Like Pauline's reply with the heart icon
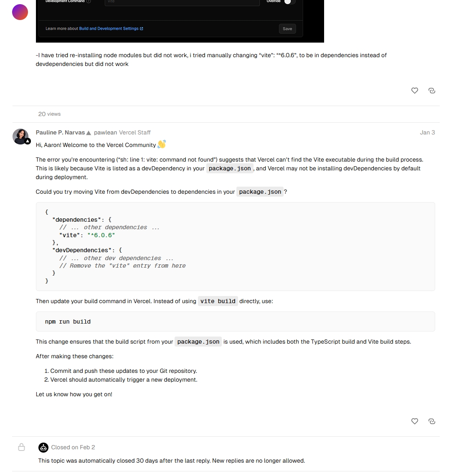Viewport: 459px width, 476px height. pos(414,421)
